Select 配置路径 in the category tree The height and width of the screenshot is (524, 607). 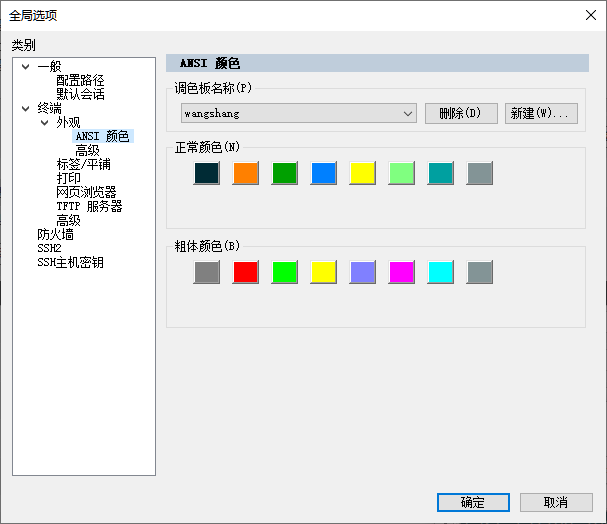click(81, 80)
